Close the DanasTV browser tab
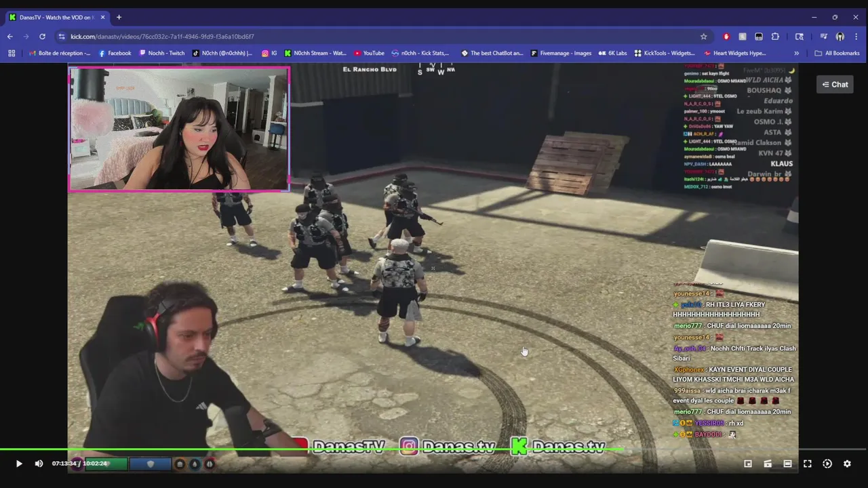 [x=102, y=17]
